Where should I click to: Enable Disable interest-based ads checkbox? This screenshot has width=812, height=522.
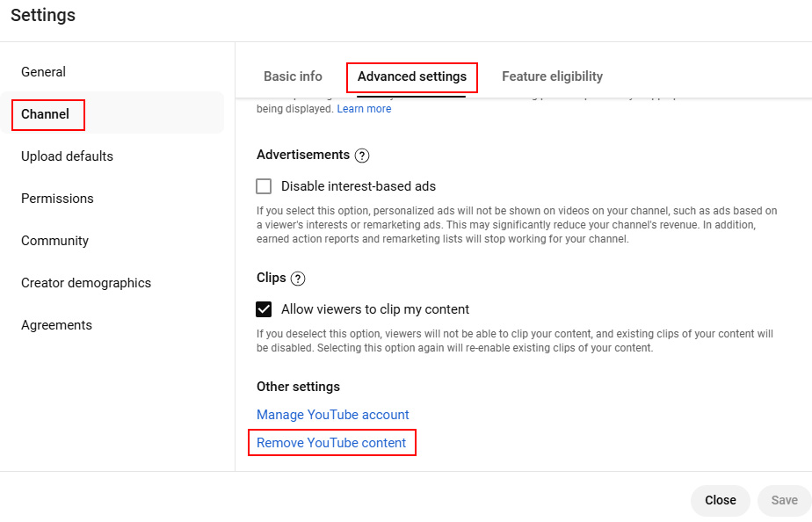pos(264,186)
